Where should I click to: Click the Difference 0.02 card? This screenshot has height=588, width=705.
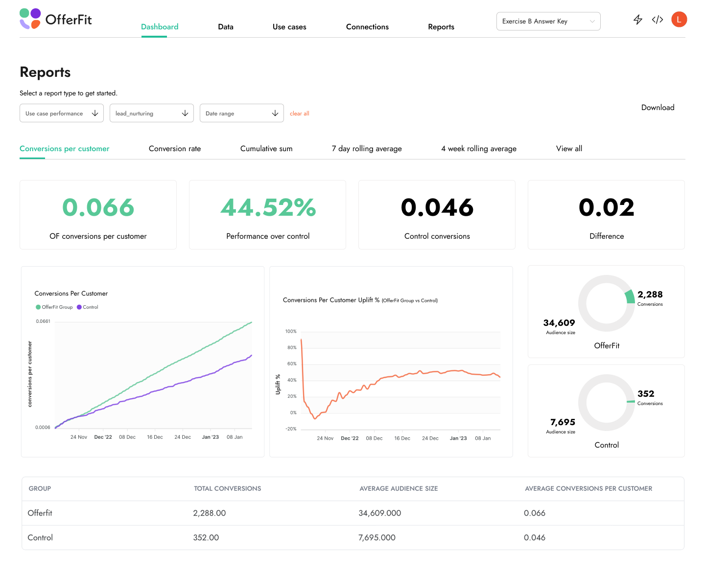pyautogui.click(x=606, y=215)
